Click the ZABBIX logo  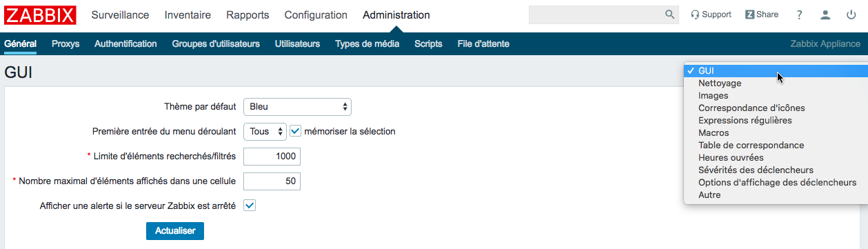(x=41, y=15)
